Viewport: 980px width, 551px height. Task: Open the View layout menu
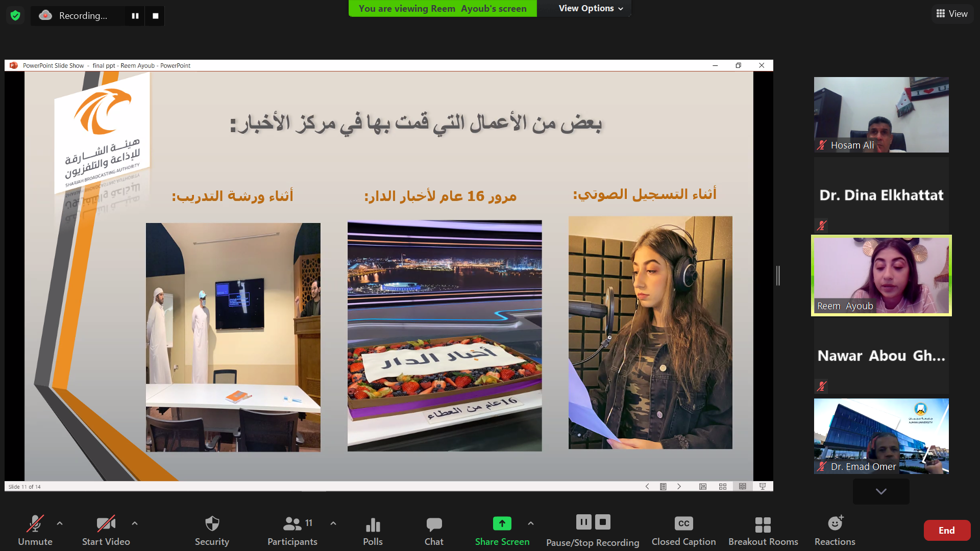[951, 14]
